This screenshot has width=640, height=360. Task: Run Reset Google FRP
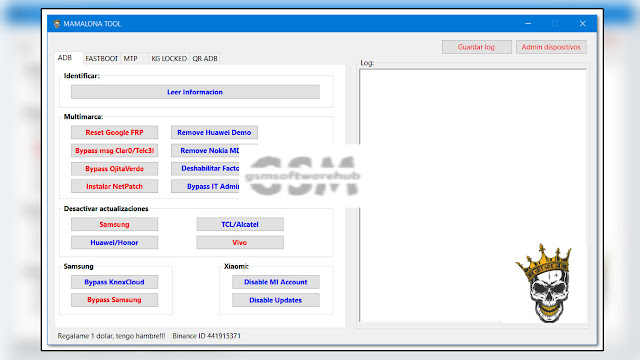tap(114, 132)
